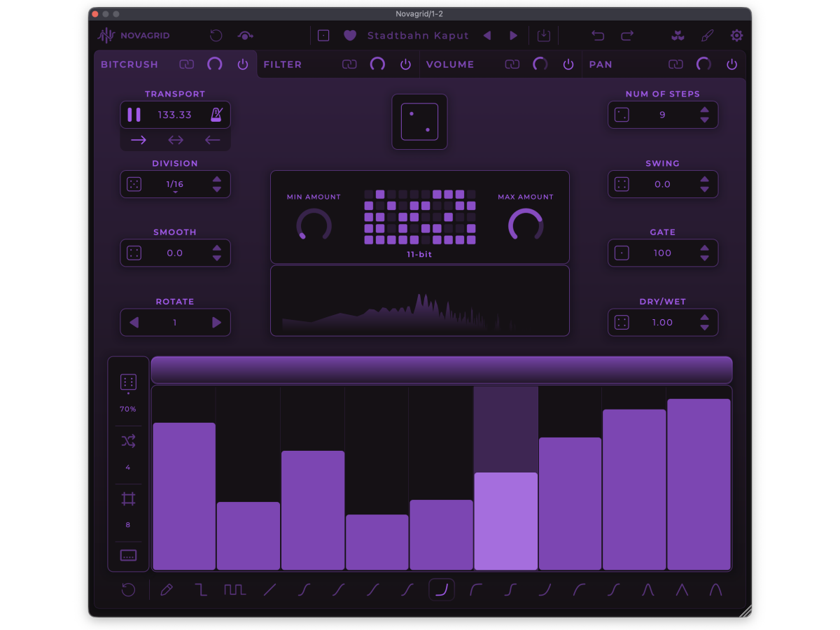Decrease the Swing value with down arrow
Viewport: 840px width, 630px height.
coord(705,189)
